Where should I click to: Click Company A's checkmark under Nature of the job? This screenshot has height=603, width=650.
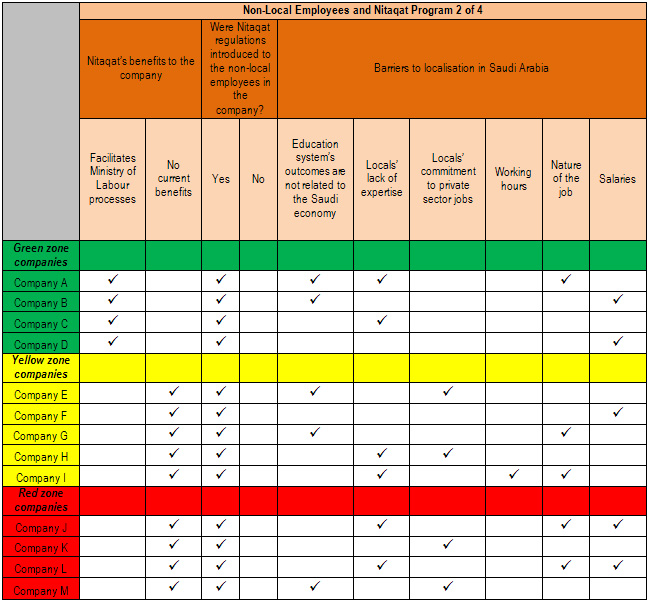(566, 279)
